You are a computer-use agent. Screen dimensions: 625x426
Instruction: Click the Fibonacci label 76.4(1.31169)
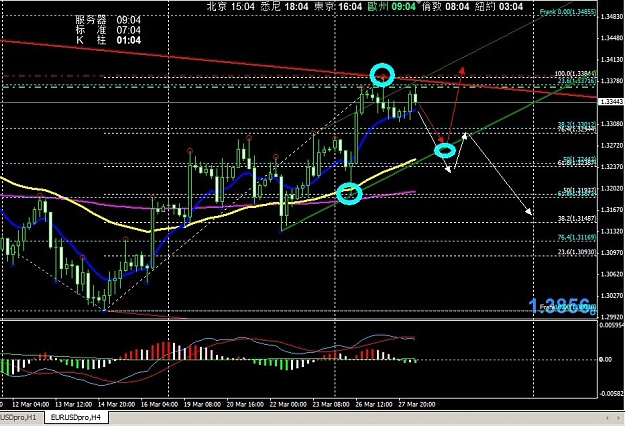577,238
